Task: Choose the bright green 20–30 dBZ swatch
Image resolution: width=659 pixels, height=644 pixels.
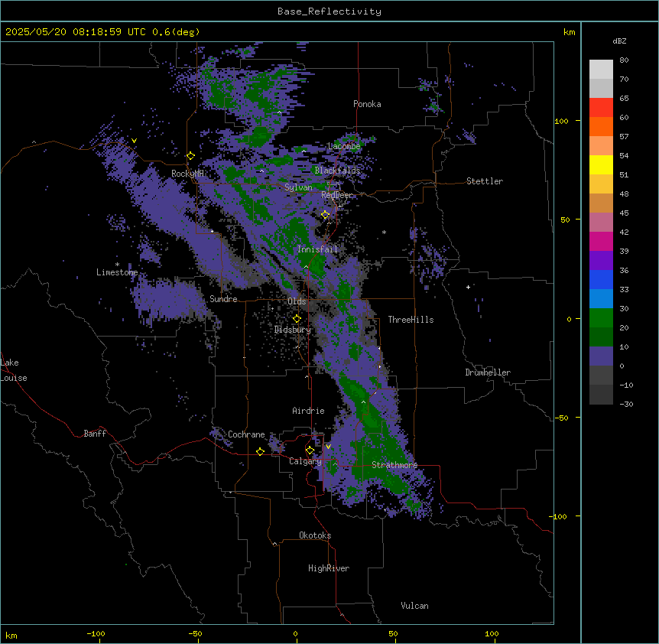Action: point(601,318)
